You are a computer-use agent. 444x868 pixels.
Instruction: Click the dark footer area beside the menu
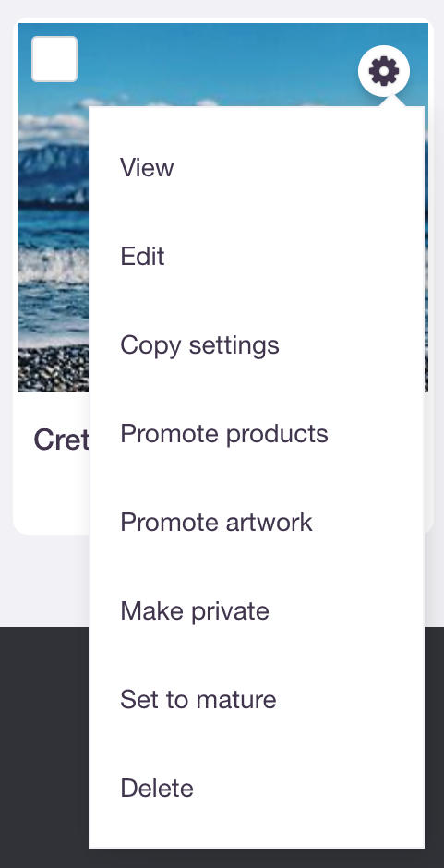point(44,747)
